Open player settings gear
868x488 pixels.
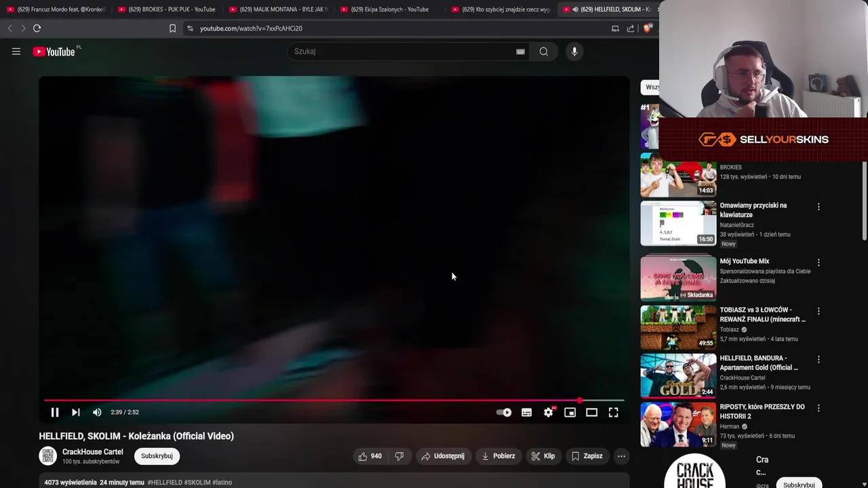click(x=549, y=412)
